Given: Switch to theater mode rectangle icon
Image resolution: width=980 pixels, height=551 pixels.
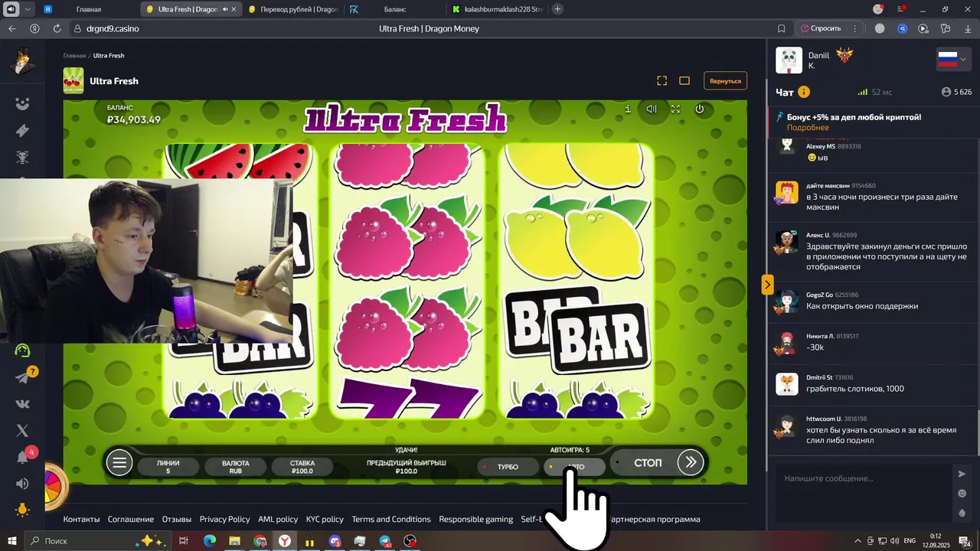Looking at the screenshot, I should 684,80.
